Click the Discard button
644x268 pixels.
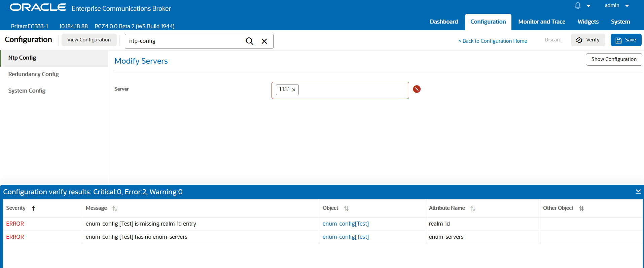pyautogui.click(x=553, y=40)
